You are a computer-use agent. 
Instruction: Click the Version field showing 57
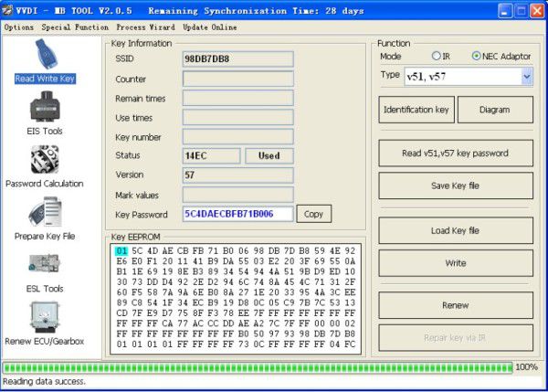(x=238, y=175)
